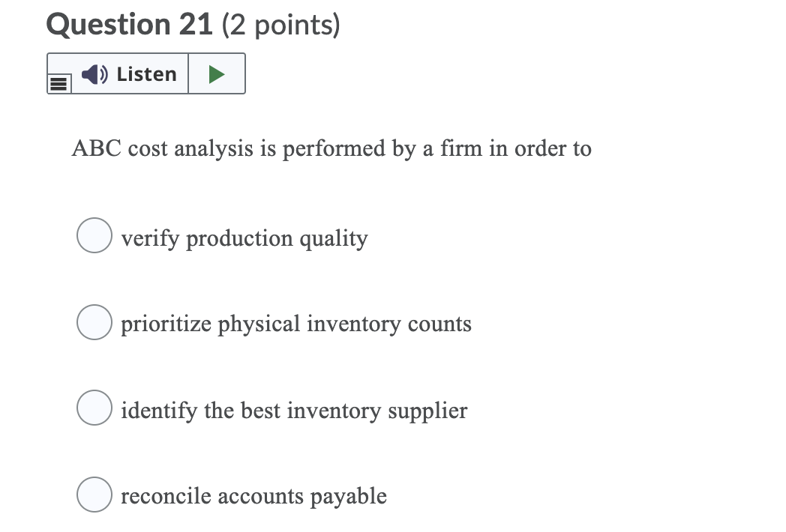Mark 'reconcile accounts payable' as your answer
Viewport: 786px width, 532px height.
pyautogui.click(x=94, y=494)
